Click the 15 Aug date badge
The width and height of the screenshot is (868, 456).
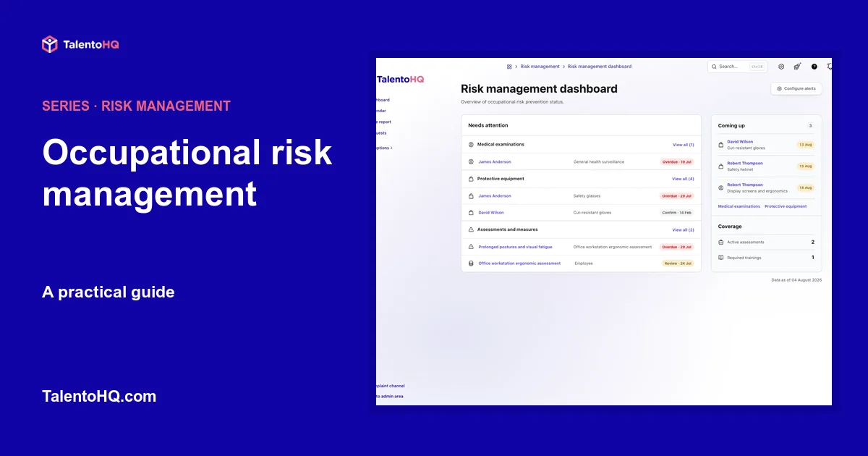(x=805, y=166)
